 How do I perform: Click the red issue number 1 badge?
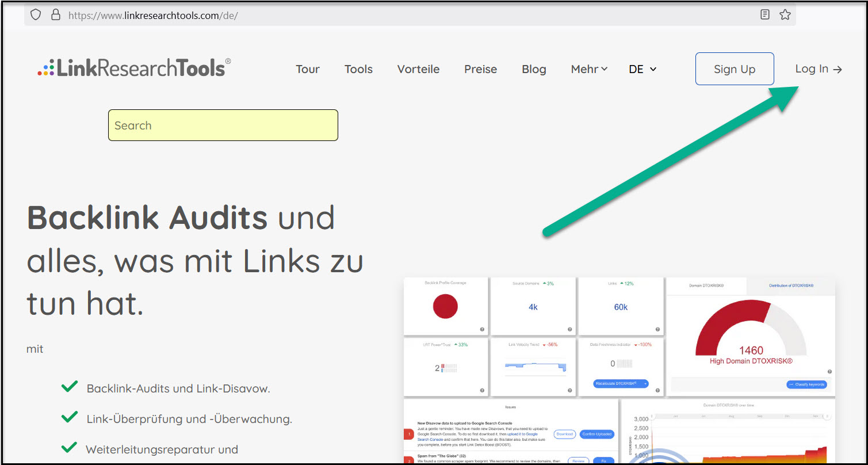coord(409,434)
